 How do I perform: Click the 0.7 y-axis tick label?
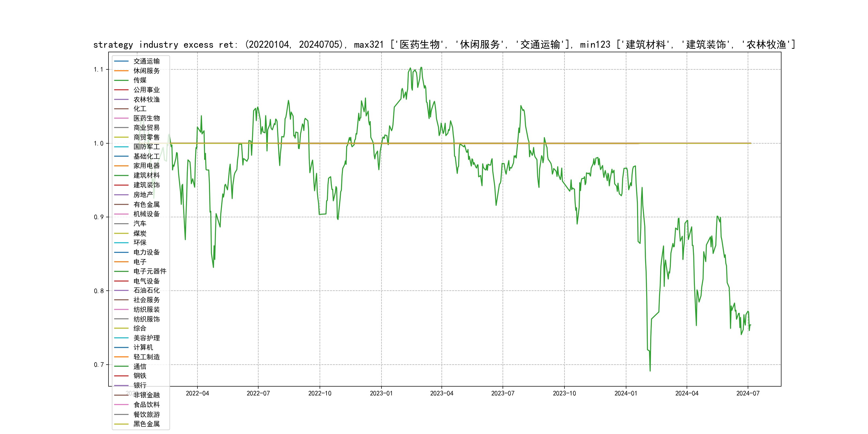[x=98, y=365]
